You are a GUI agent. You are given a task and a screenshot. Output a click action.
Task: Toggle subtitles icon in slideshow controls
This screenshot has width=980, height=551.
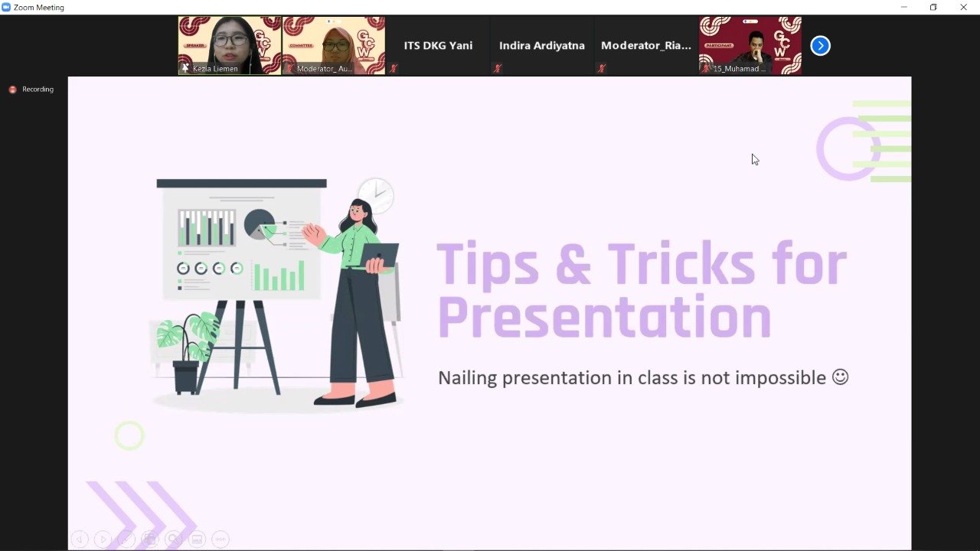click(x=197, y=540)
